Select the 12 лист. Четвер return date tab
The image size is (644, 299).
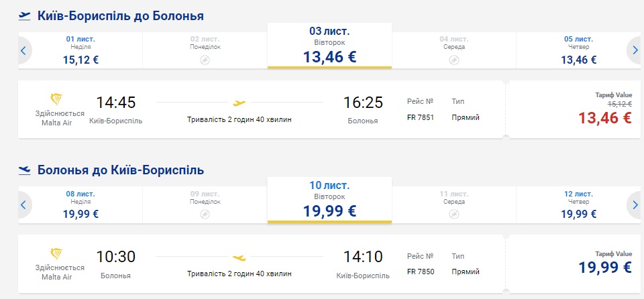coord(578,204)
